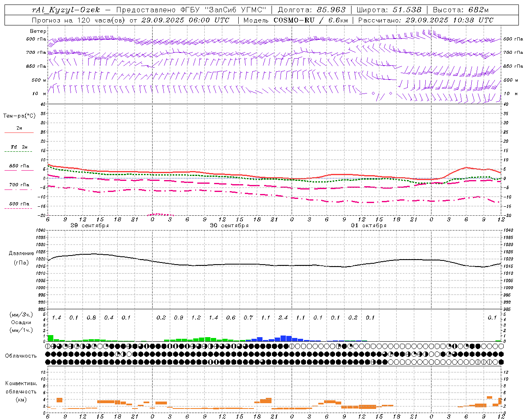Click the Долгота: 85.963 value
Screen dimensions: 525x420
point(312,10)
